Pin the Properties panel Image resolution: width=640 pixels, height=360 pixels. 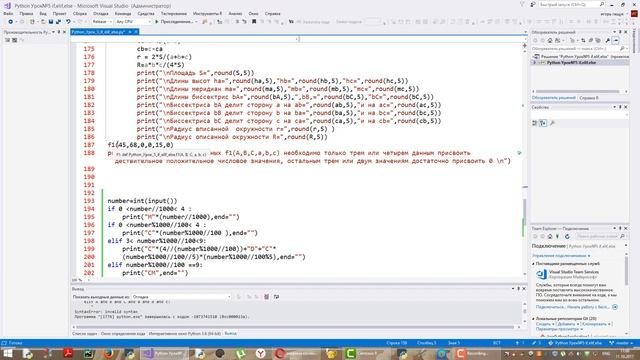point(620,107)
